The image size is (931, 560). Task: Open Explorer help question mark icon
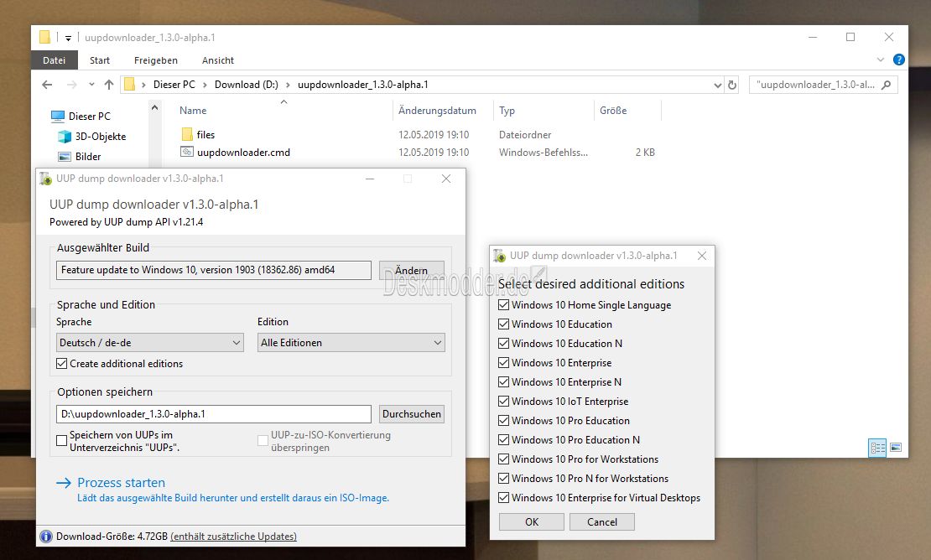pyautogui.click(x=899, y=60)
